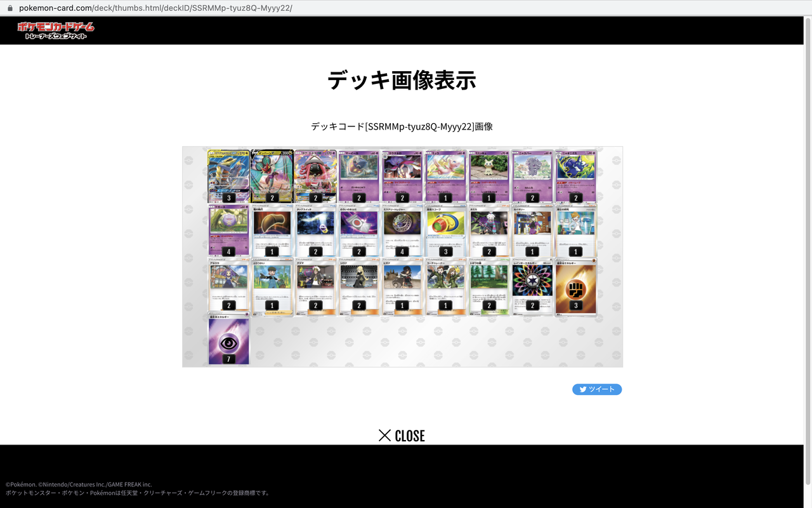
Task: Select the マーイーカ Inkay card thumbnail
Action: [358, 176]
